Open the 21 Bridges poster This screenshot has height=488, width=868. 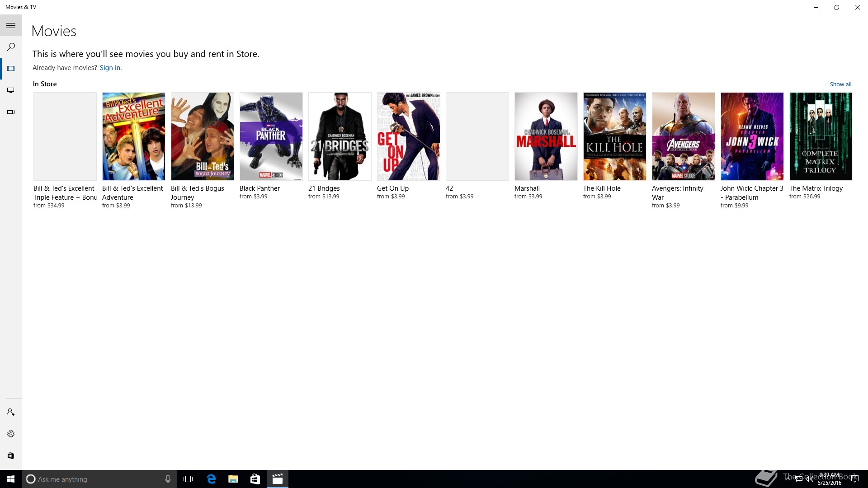[x=340, y=136]
